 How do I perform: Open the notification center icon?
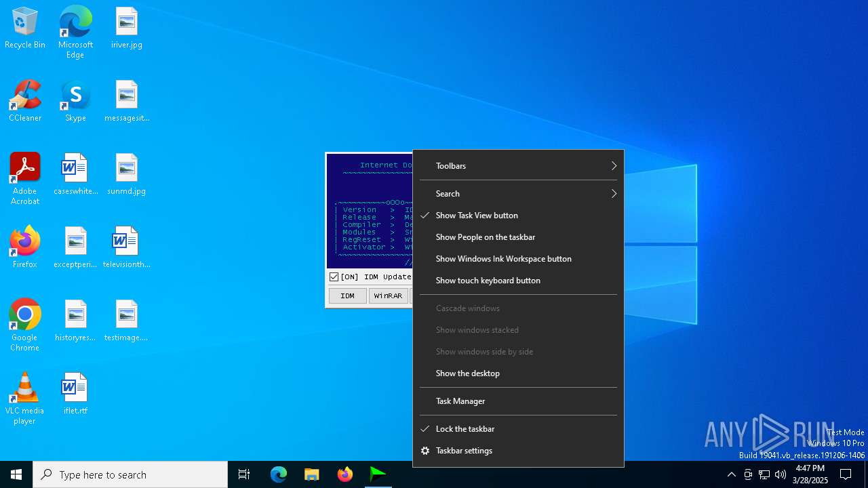tap(846, 474)
